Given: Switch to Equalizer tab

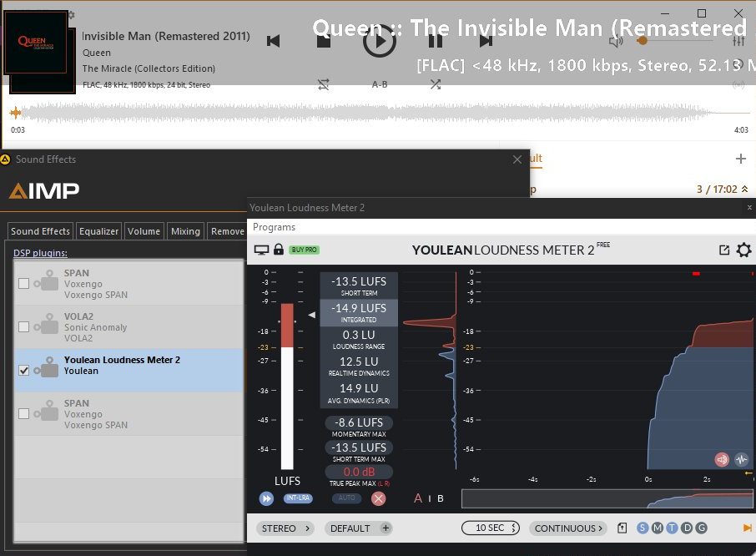Looking at the screenshot, I should coord(98,231).
